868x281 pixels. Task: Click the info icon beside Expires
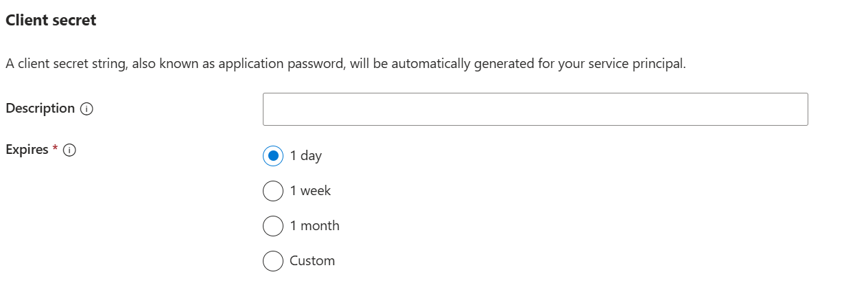coord(69,150)
